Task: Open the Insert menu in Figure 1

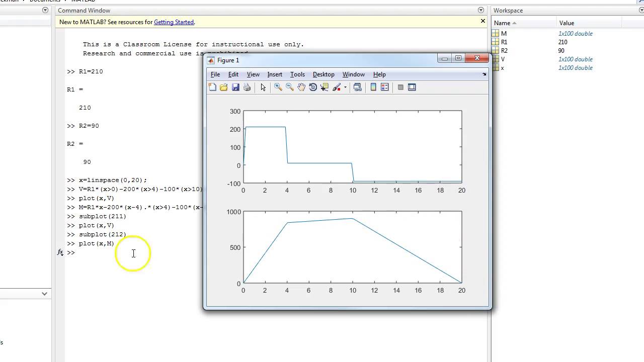Action: pos(275,74)
